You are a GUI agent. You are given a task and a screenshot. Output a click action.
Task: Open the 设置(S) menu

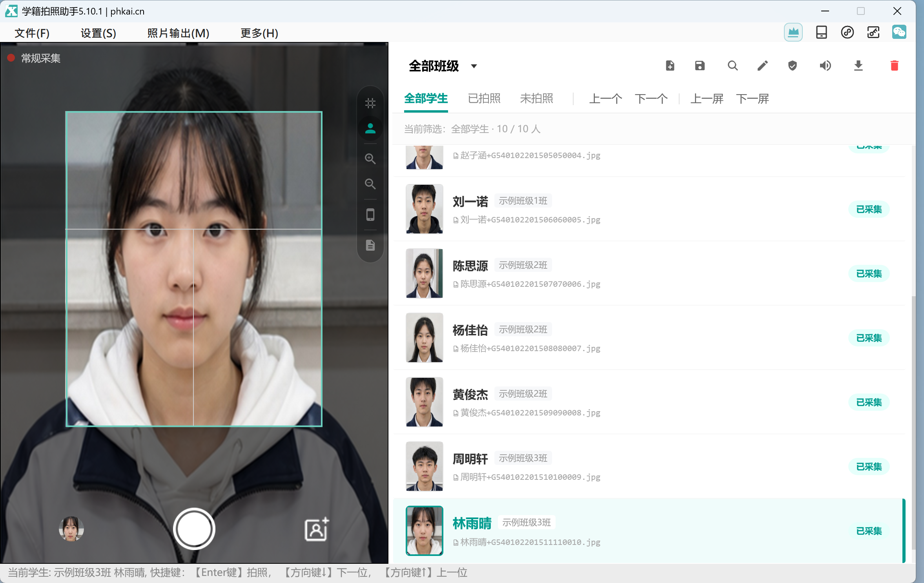(98, 33)
